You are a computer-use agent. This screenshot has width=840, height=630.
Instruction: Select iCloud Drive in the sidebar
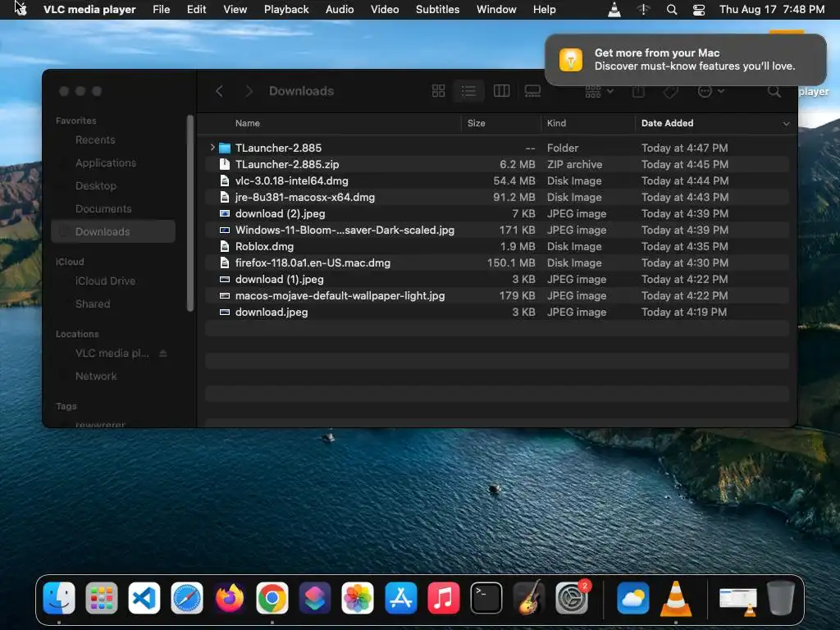112,281
